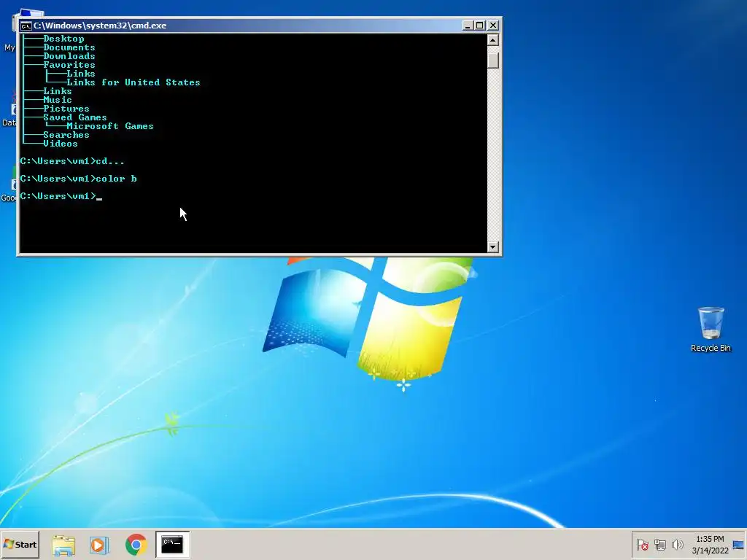
Task: Click the "Downloads" line in cmd output
Action: (x=69, y=56)
